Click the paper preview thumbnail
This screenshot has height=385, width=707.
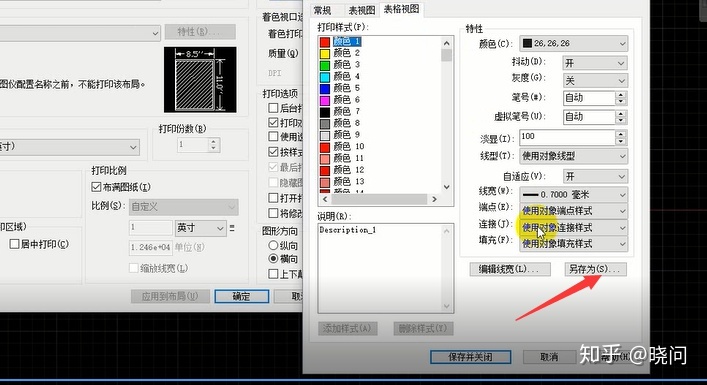pos(200,79)
